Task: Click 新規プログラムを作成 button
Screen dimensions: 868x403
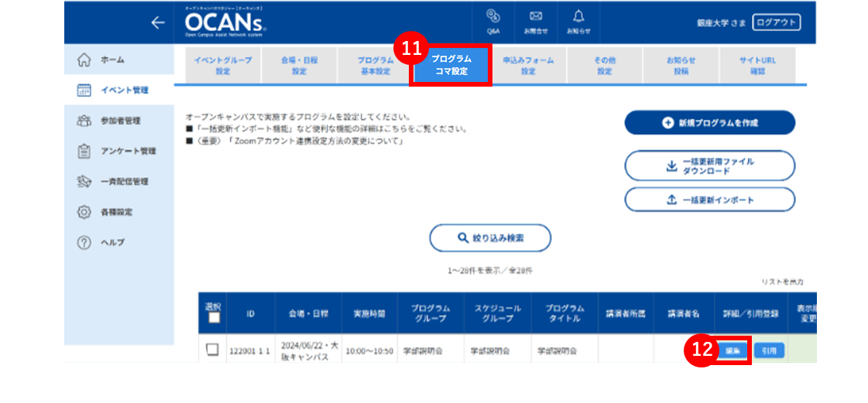Action: (710, 123)
